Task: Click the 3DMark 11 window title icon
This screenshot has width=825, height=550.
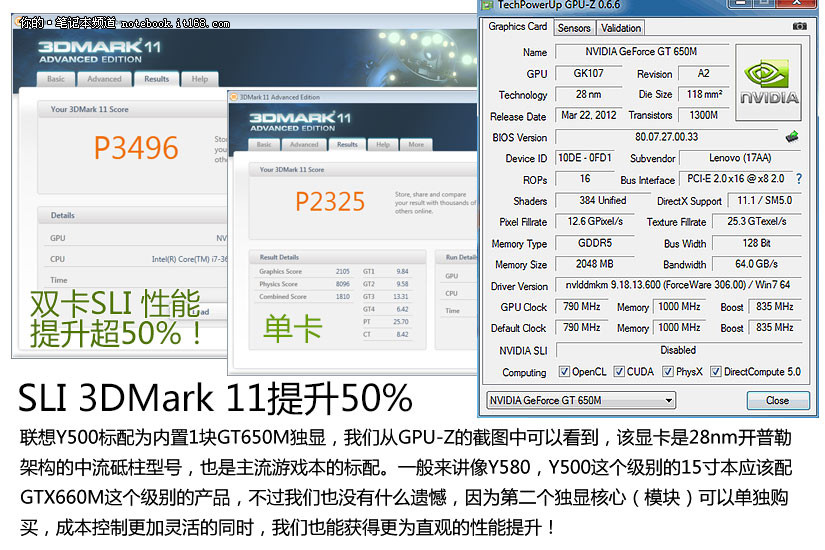Action: point(233,97)
